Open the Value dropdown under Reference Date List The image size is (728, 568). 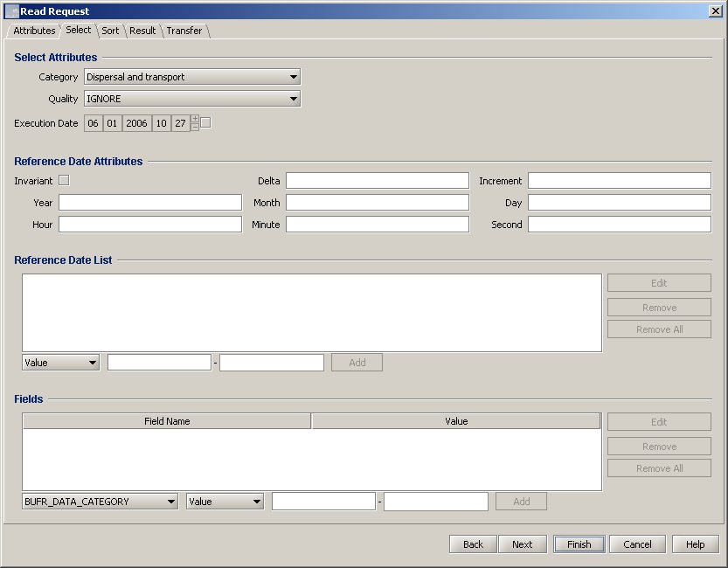pos(61,363)
